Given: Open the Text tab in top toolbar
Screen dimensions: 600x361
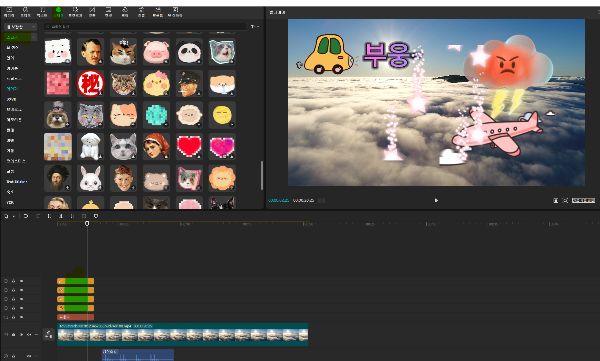Looking at the screenshot, I should [42, 12].
